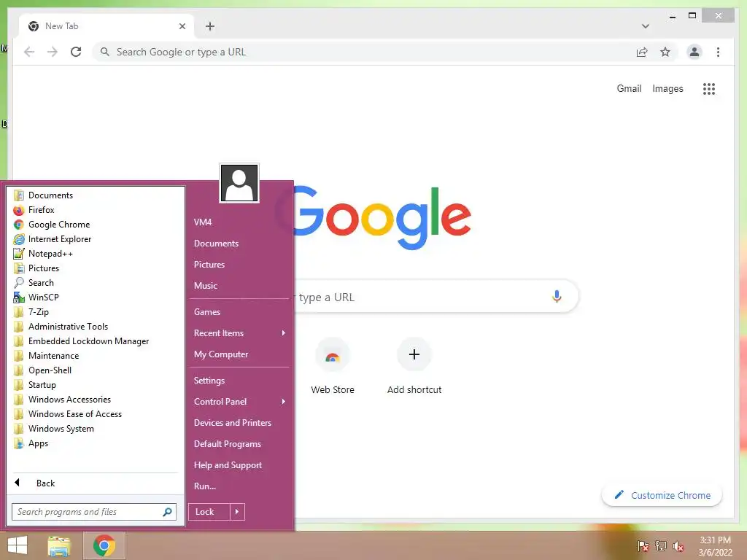Open the Chrome three-dot menu

pyautogui.click(x=718, y=52)
